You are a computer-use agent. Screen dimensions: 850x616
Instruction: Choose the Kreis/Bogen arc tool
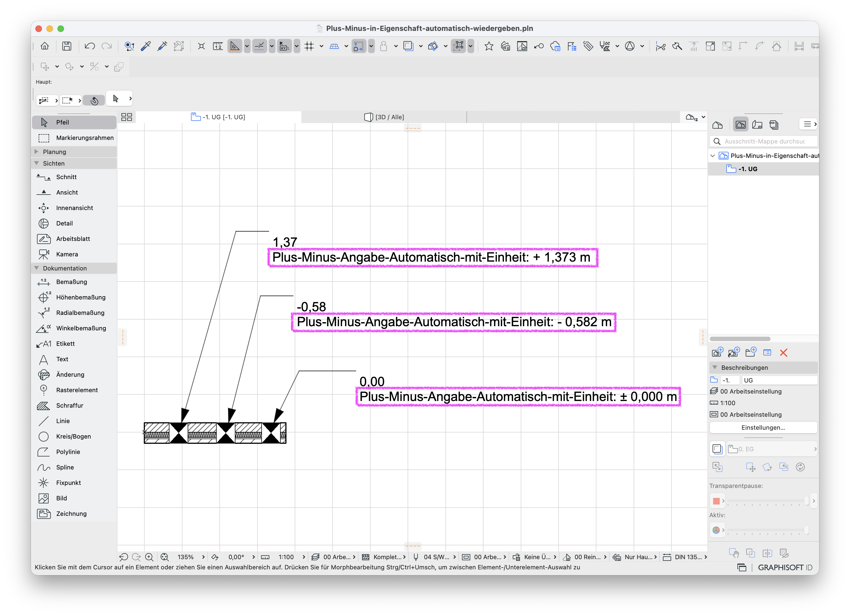74,436
